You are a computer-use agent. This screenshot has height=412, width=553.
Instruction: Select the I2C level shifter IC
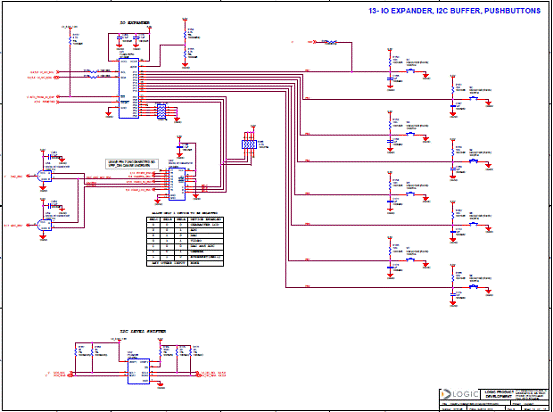pyautogui.click(x=138, y=371)
